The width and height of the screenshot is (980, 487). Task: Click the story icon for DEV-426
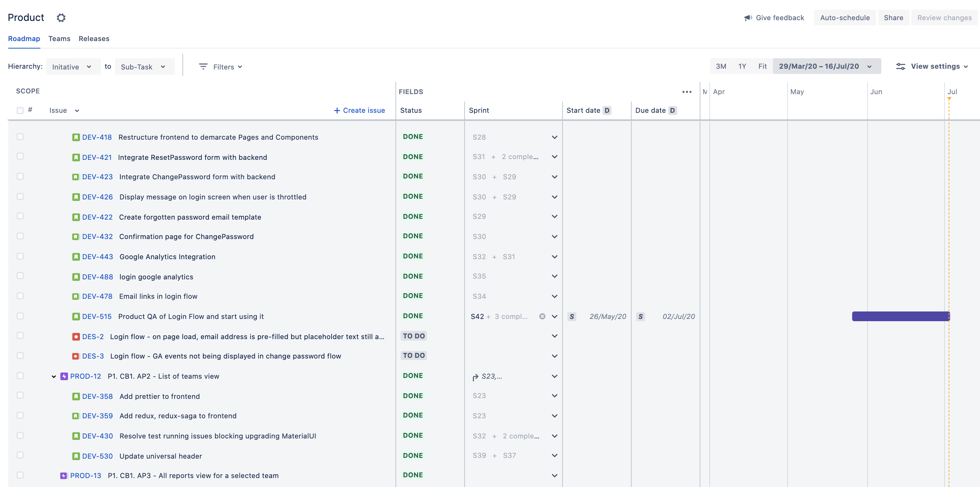(76, 197)
